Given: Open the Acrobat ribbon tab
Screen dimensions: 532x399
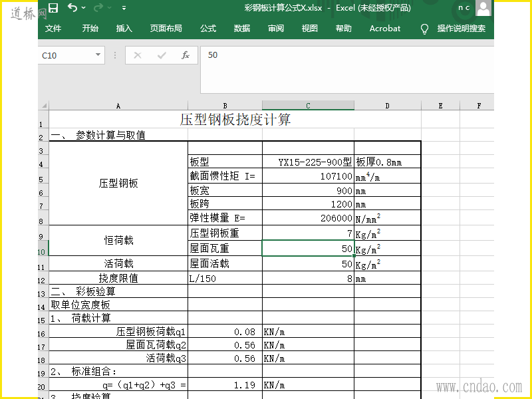Looking at the screenshot, I should pos(385,29).
